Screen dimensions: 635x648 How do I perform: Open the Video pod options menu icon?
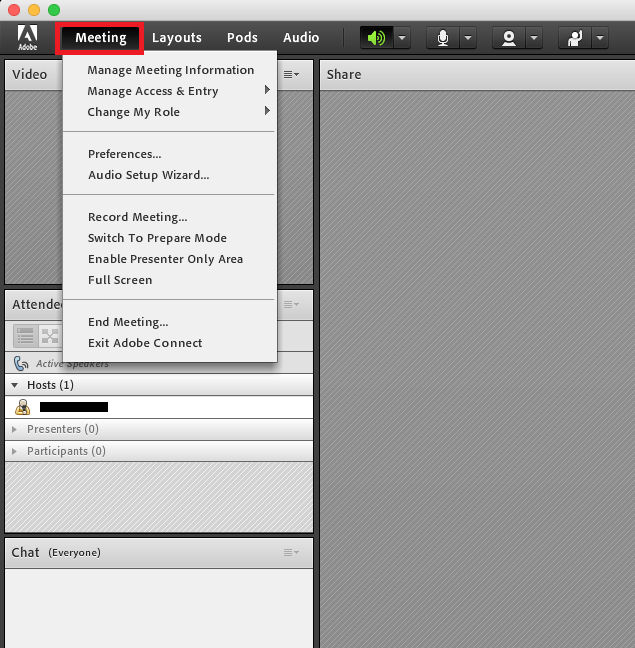(291, 74)
